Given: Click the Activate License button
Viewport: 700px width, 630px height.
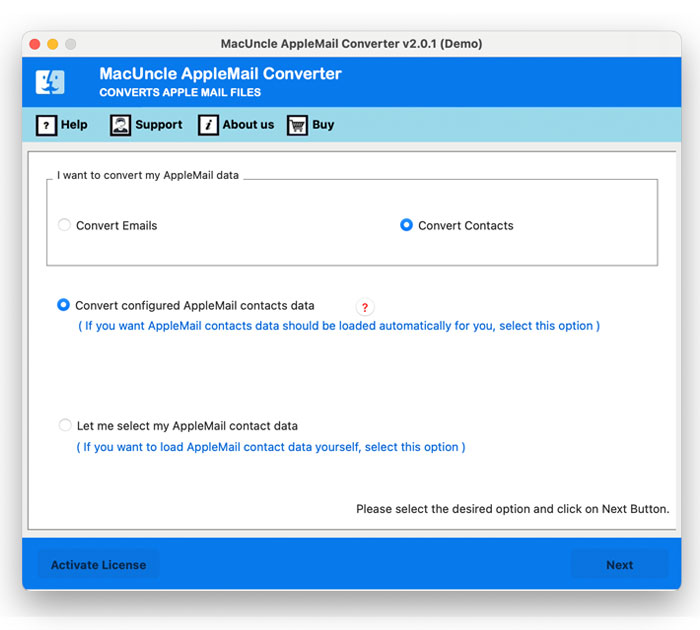Looking at the screenshot, I should click(98, 565).
